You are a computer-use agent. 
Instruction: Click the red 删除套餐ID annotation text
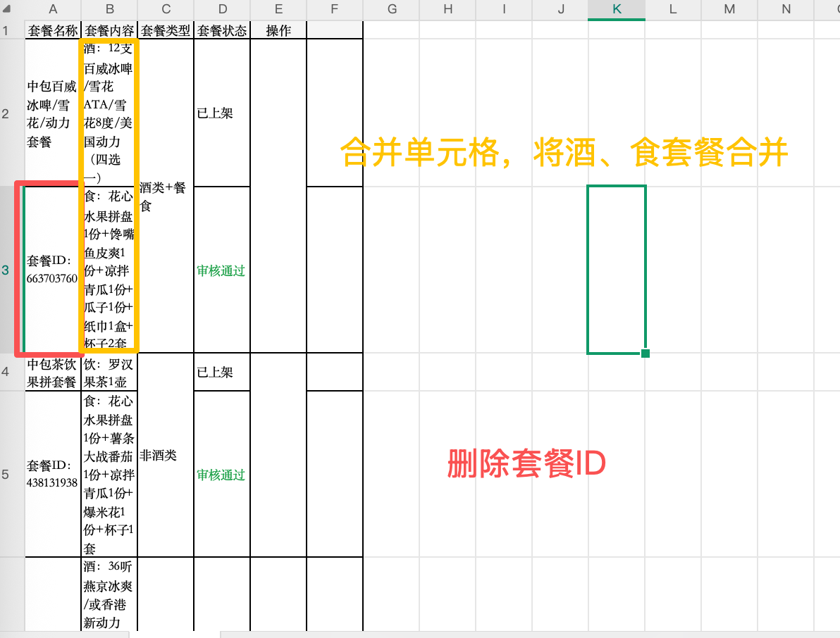(526, 464)
